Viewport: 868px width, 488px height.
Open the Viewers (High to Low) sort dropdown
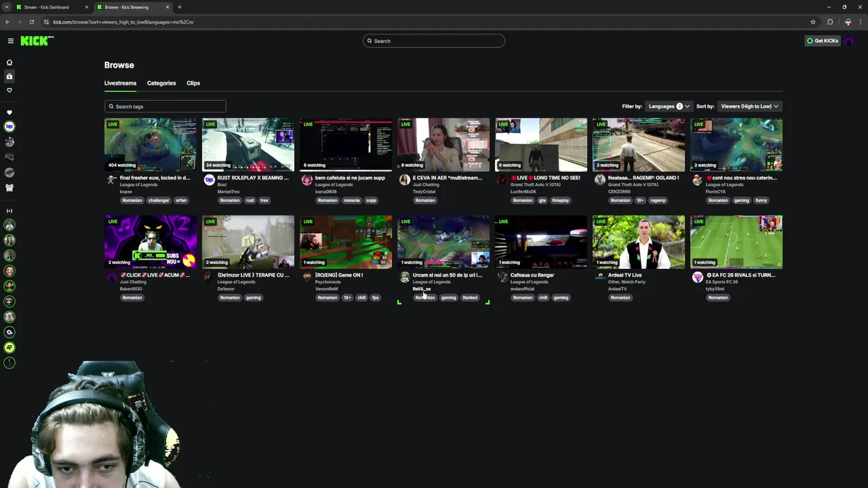749,106
